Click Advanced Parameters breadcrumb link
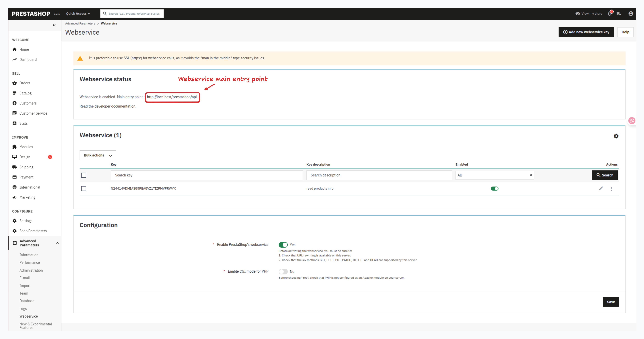 [x=80, y=23]
